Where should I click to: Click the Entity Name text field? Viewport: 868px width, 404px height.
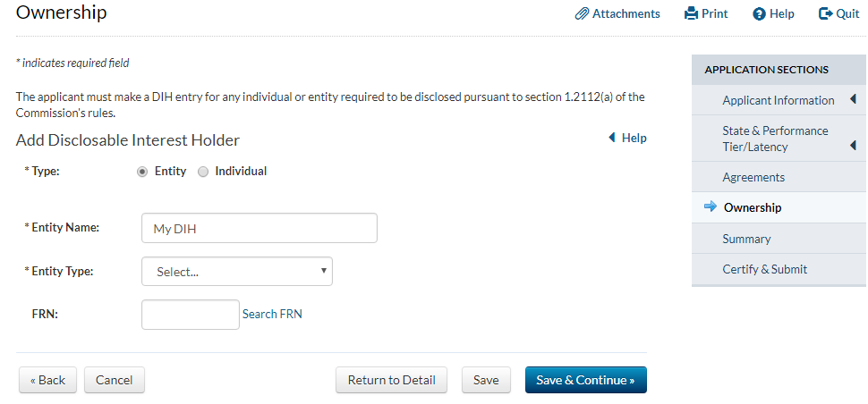(x=260, y=228)
